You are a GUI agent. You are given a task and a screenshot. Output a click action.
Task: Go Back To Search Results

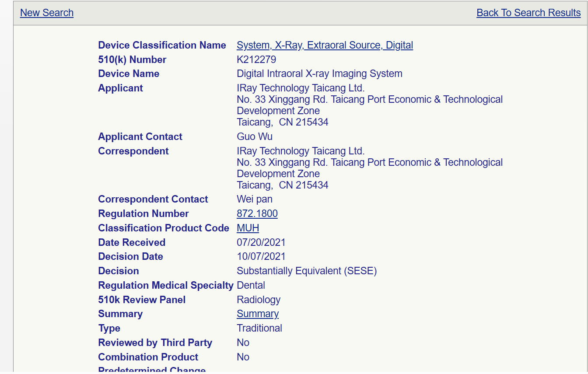pos(528,13)
